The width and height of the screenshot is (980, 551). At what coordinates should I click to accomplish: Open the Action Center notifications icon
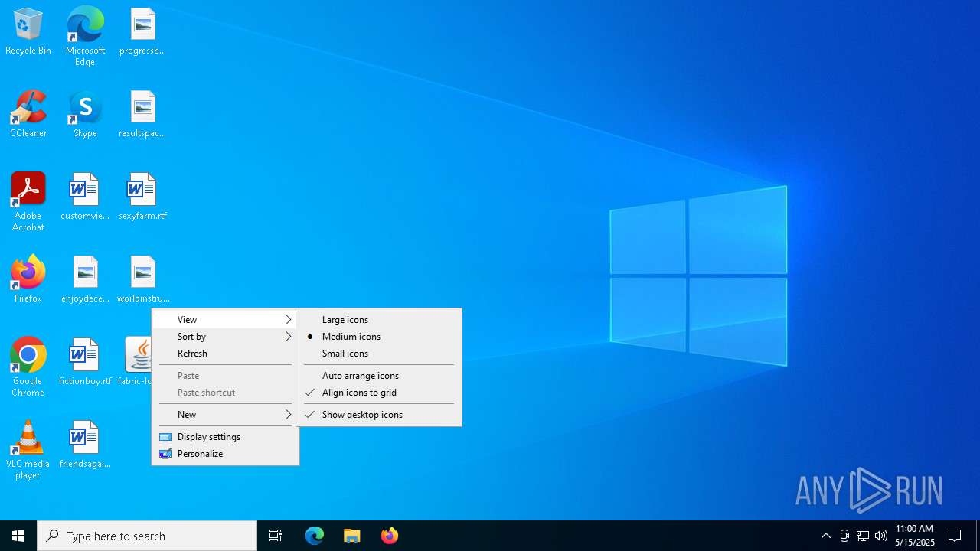pyautogui.click(x=955, y=536)
